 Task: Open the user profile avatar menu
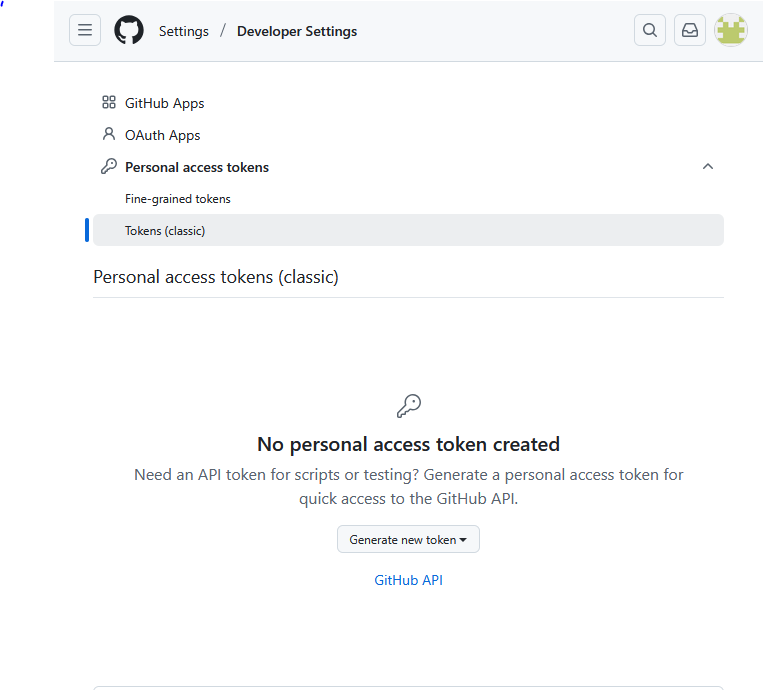pos(731,30)
